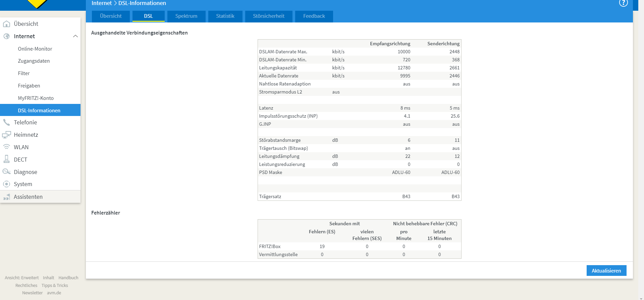The height and width of the screenshot is (300, 644).
Task: Click the Telefonie phone icon
Action: pos(6,122)
